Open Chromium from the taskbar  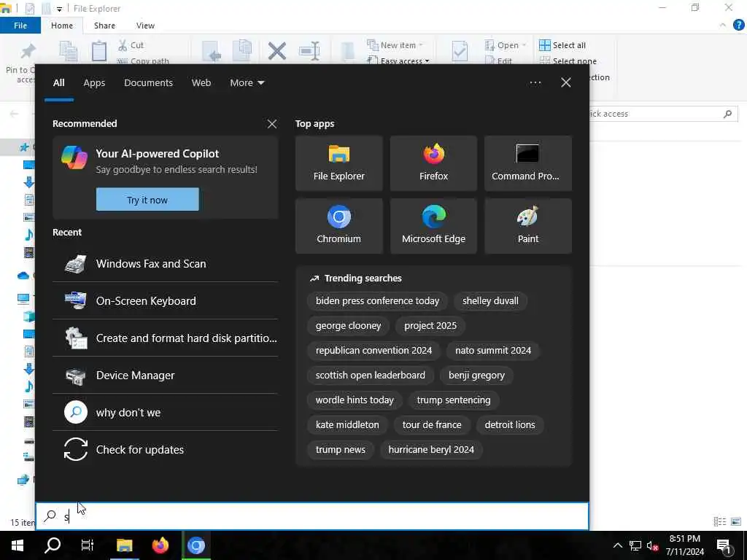coord(196,545)
